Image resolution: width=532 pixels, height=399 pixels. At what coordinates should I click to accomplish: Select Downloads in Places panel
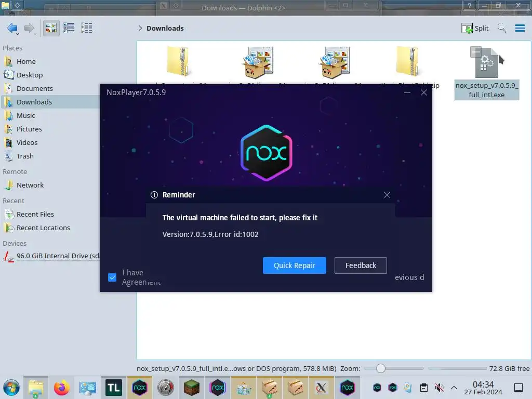pos(51,102)
